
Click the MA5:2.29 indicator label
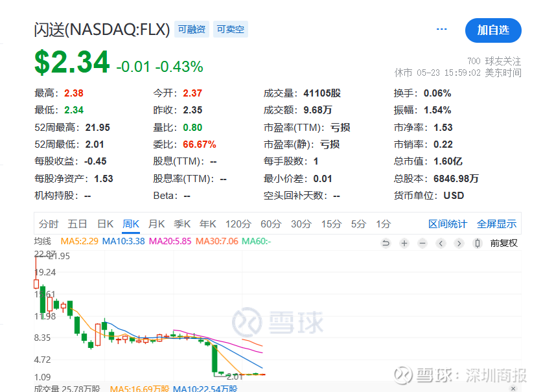coord(79,241)
